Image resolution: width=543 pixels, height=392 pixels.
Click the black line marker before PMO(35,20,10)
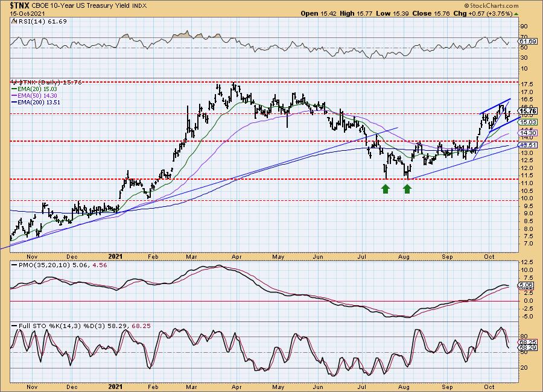click(x=14, y=265)
